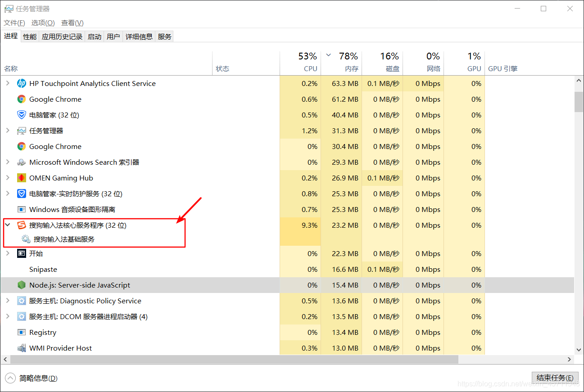
Task: Click the 电脑管家-实时防护服务 shield icon
Action: tap(21, 194)
